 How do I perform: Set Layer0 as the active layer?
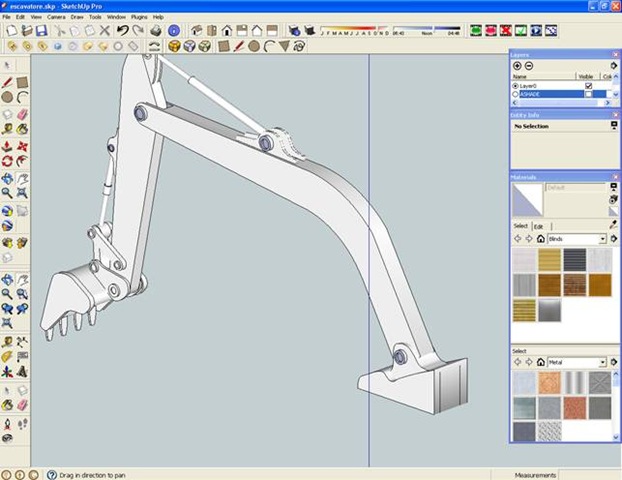[x=515, y=86]
